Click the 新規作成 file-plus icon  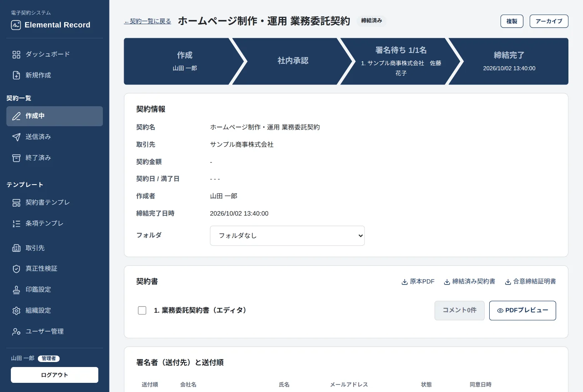[x=16, y=75]
